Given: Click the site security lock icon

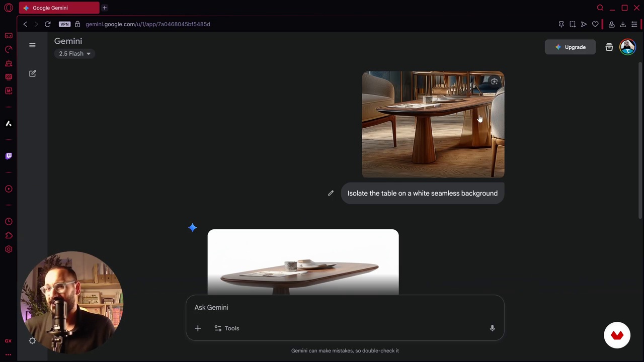Looking at the screenshot, I should (77, 24).
